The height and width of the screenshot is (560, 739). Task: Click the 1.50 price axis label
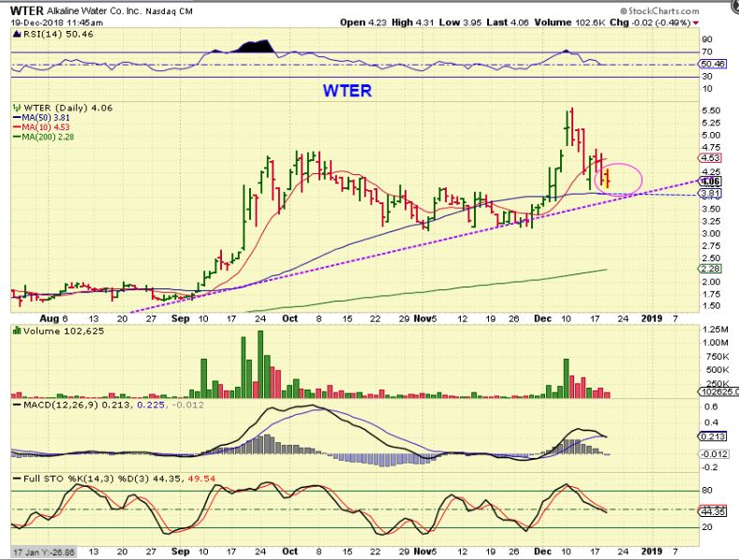point(711,306)
